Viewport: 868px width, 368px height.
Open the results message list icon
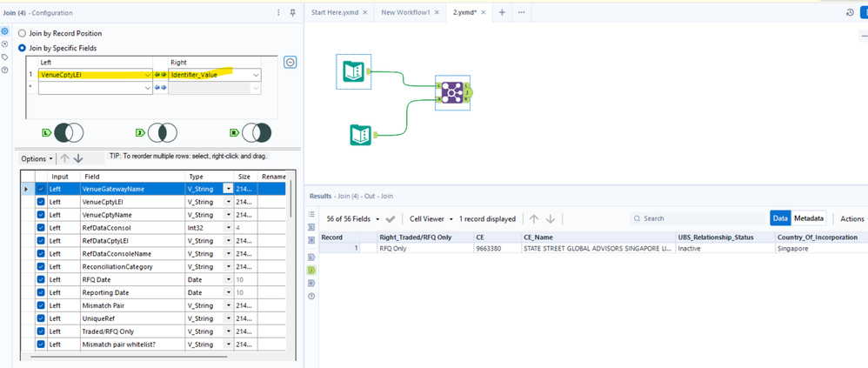point(311,214)
